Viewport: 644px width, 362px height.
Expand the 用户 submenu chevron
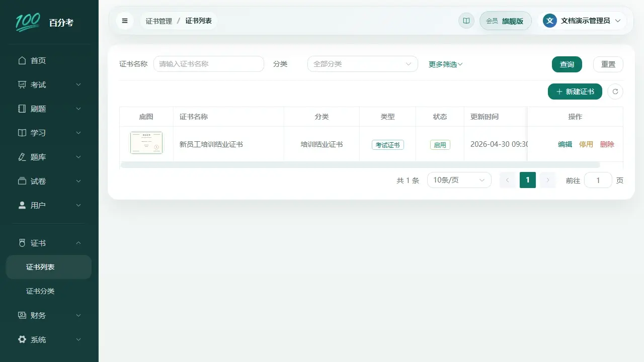pyautogui.click(x=78, y=205)
